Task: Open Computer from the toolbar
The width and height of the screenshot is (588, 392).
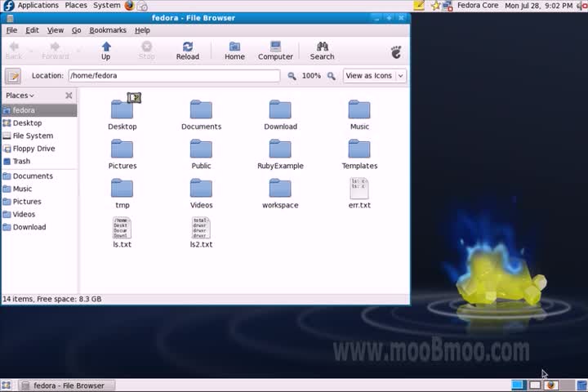Action: 275,51
